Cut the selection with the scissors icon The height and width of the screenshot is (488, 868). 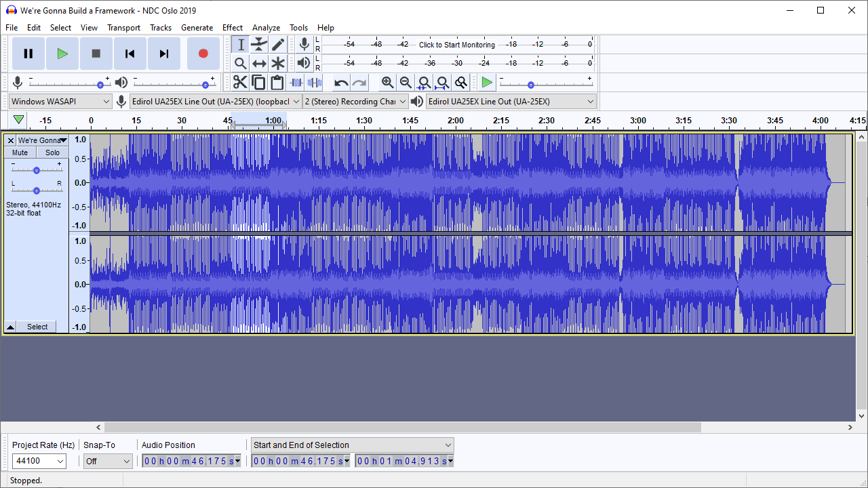pos(240,83)
